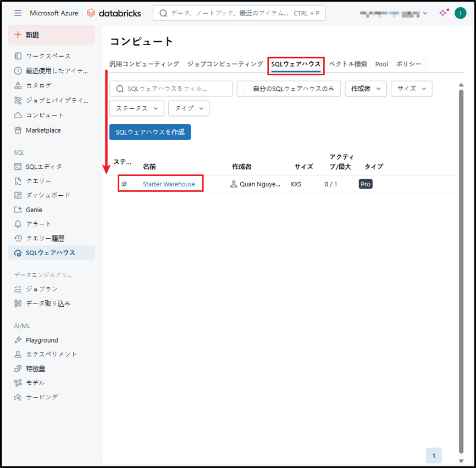Screen dimensions: 476x468
Task: Open the ステータス filter dropdown
Action: pos(137,108)
